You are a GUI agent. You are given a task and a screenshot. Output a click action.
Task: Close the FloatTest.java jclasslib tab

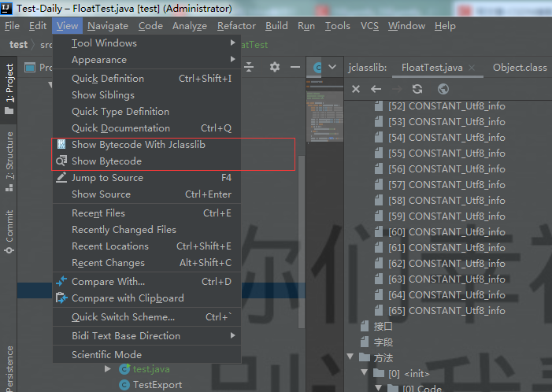coord(472,68)
